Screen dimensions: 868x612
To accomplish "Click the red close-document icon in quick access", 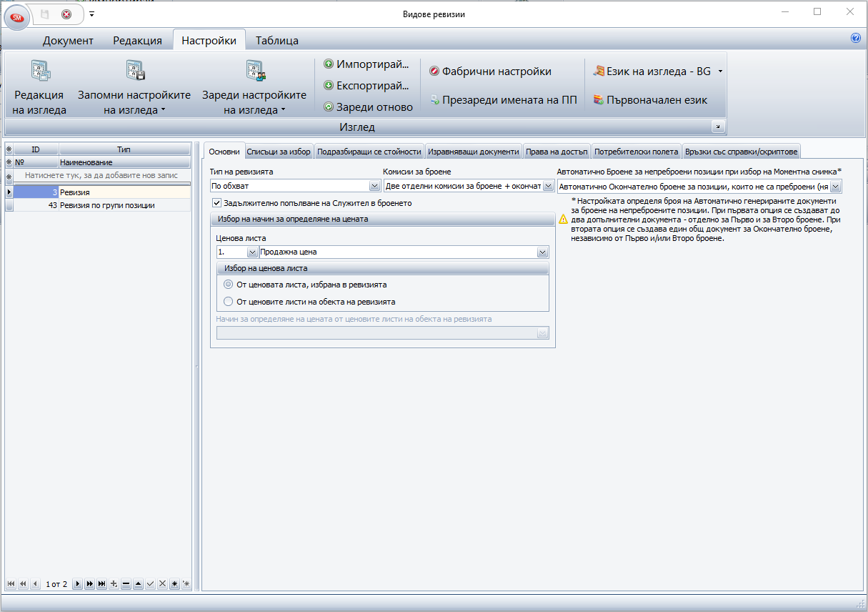I will pos(66,14).
